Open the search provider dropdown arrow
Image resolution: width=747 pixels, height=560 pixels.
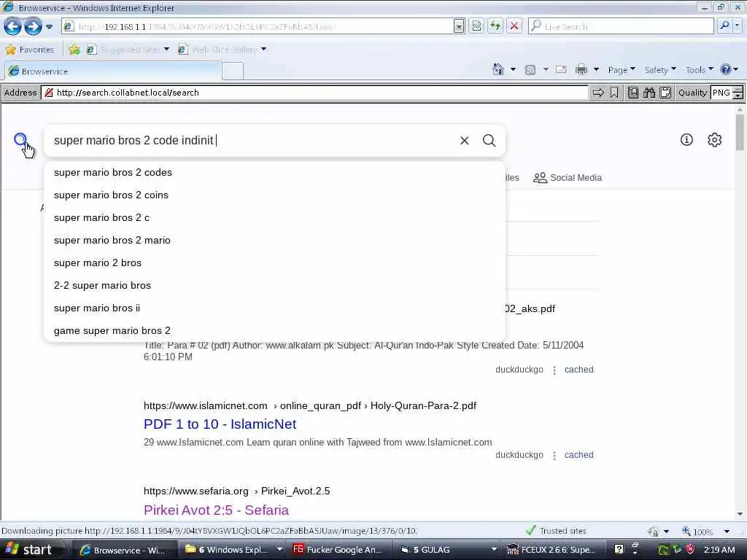tap(738, 26)
